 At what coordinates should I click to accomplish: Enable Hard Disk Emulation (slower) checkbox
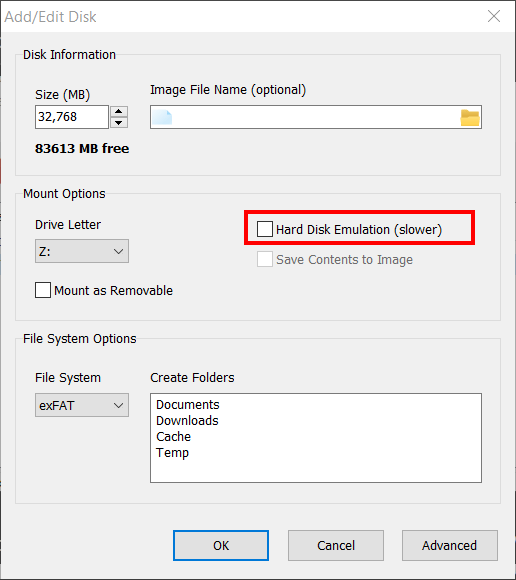point(265,229)
